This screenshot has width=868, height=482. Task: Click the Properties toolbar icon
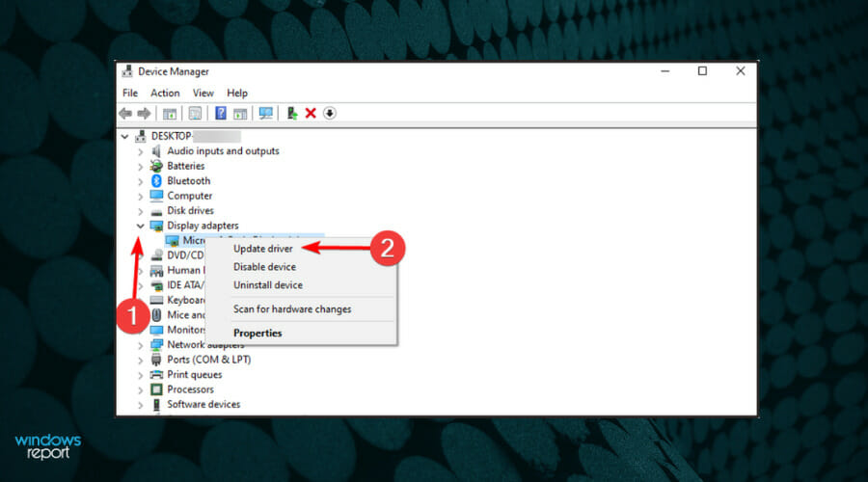tap(195, 114)
